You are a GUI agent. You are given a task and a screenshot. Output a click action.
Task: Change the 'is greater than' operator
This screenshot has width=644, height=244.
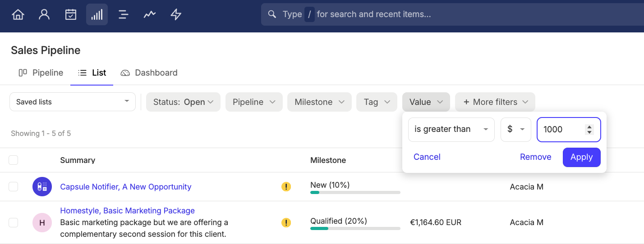pos(451,129)
